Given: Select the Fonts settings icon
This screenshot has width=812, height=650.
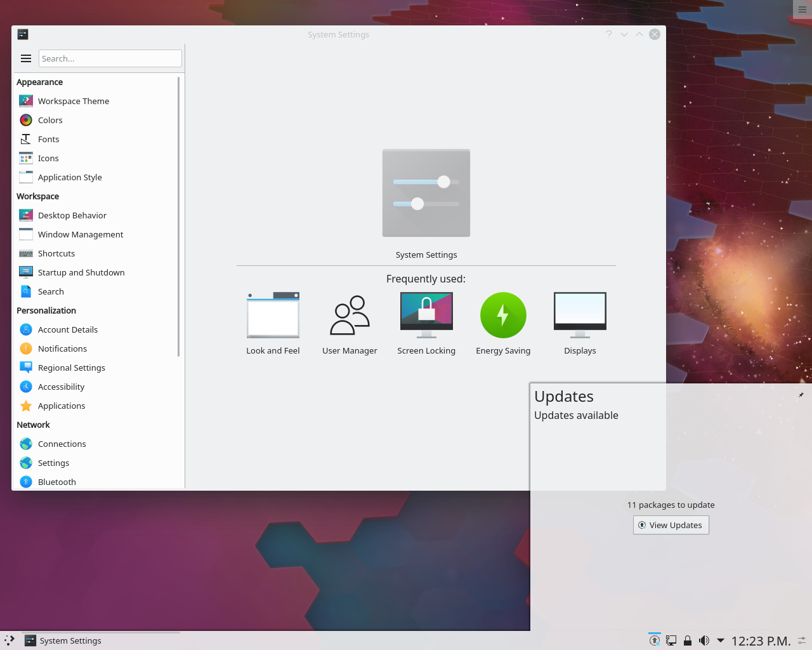Looking at the screenshot, I should pos(49,138).
